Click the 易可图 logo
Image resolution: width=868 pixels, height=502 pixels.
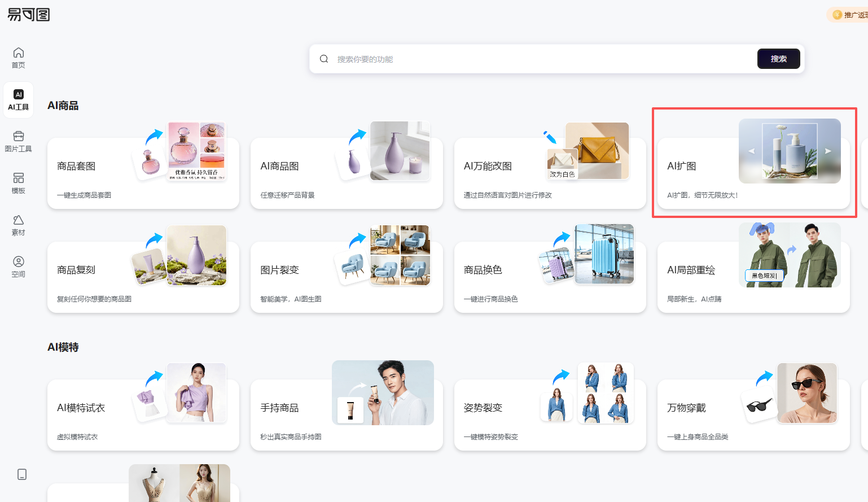coord(29,15)
